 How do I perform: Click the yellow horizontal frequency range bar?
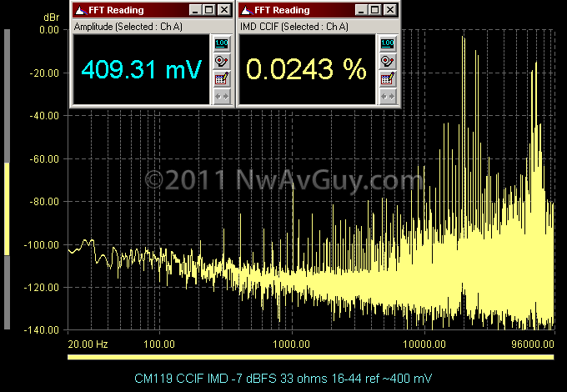[x=311, y=357]
